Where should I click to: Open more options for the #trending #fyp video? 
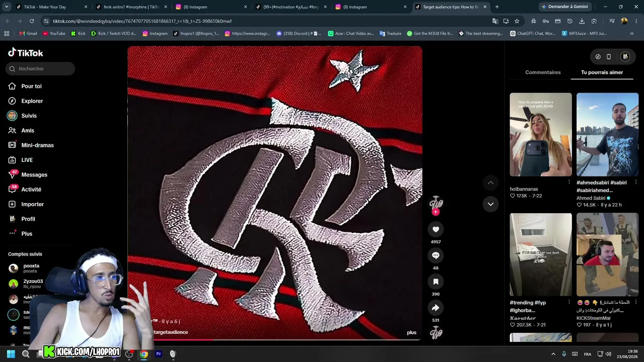coord(569,302)
